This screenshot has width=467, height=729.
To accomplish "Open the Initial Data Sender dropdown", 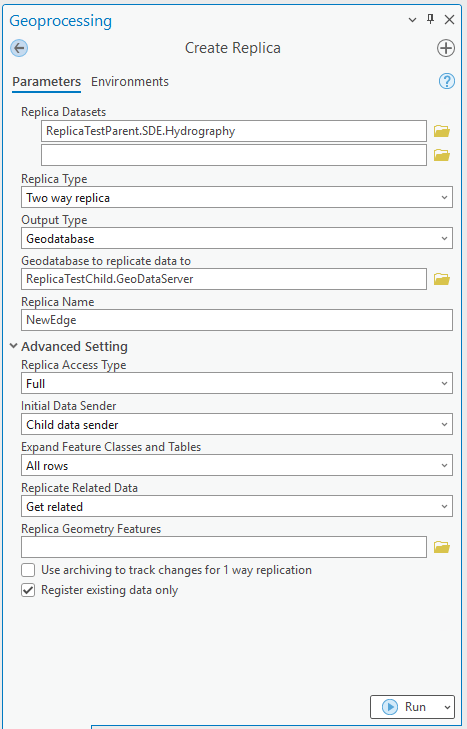I will (x=237, y=424).
